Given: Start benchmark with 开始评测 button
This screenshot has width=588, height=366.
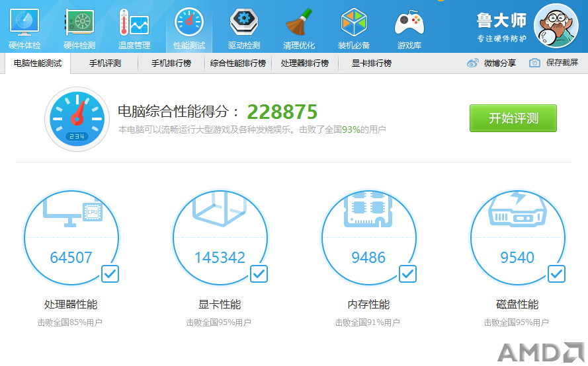Looking at the screenshot, I should 513,118.
